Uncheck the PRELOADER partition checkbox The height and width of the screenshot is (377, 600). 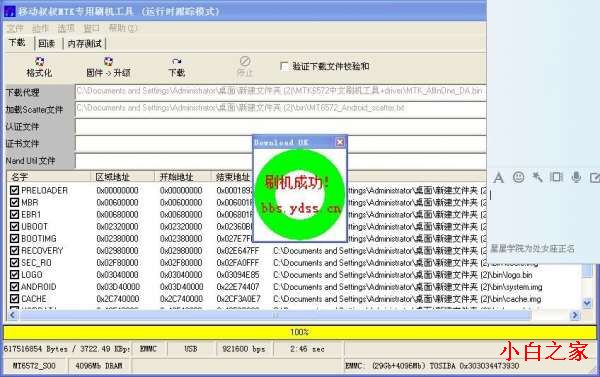[x=14, y=190]
